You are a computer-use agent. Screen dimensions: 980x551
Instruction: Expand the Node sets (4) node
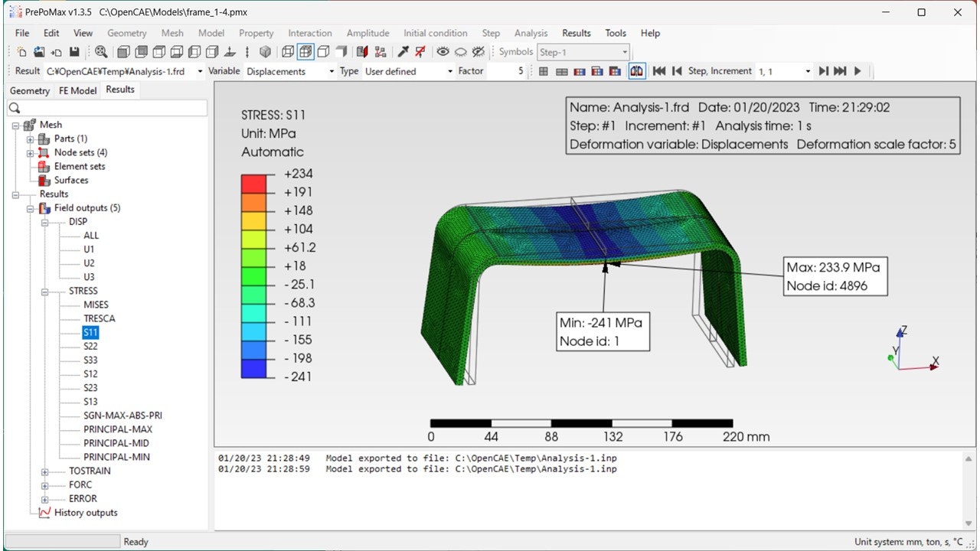(31, 152)
